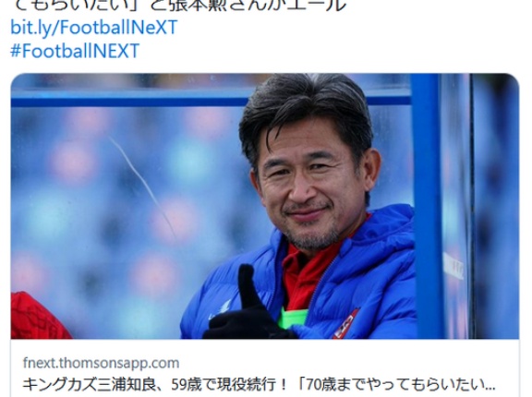Click the #FootballNEXT hashtag
The height and width of the screenshot is (397, 532).
click(x=75, y=51)
